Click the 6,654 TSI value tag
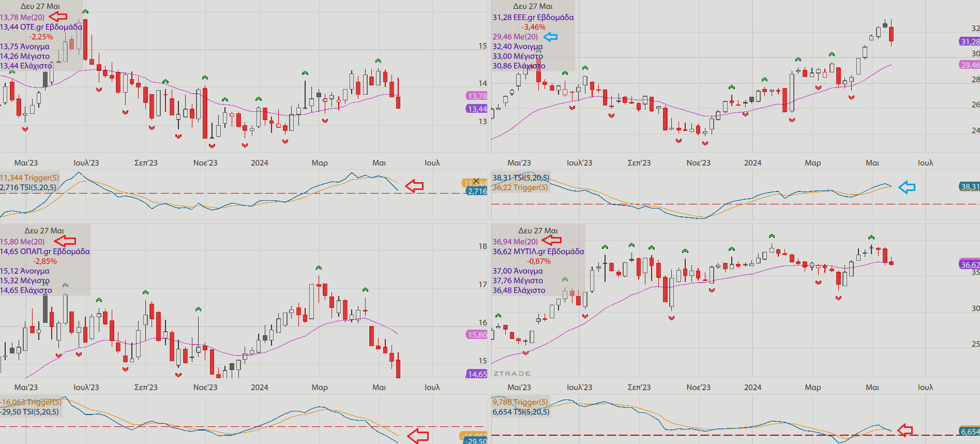The height and width of the screenshot is (444, 980). pos(969,432)
